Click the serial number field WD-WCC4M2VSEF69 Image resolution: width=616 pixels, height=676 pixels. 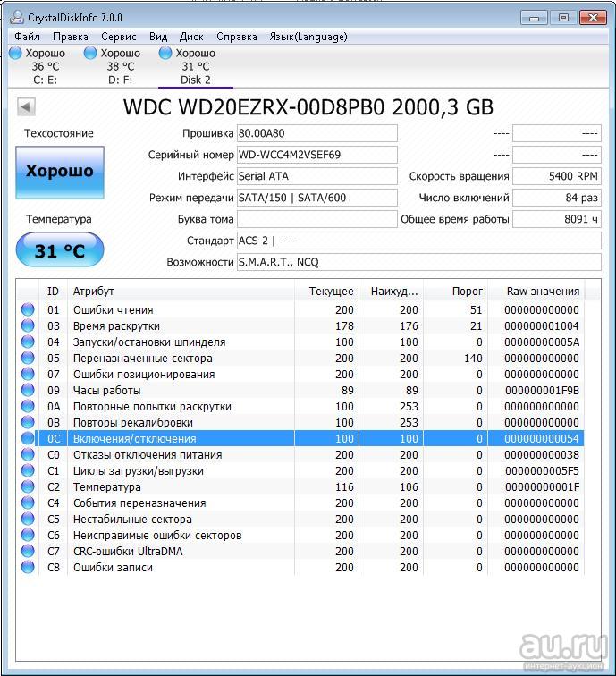pyautogui.click(x=316, y=155)
